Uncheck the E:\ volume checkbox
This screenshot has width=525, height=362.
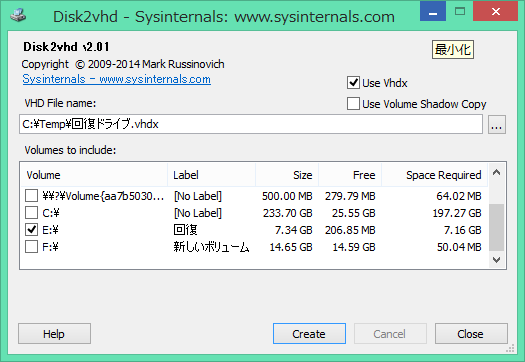(x=31, y=230)
